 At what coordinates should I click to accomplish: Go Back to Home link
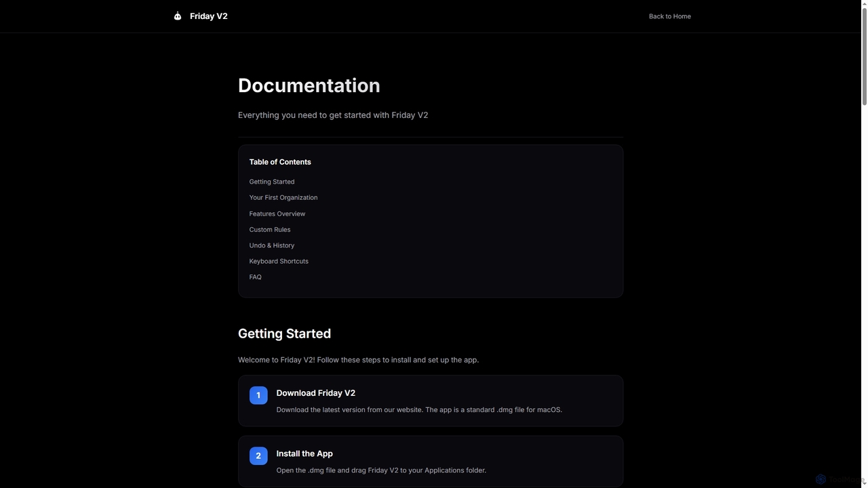[x=669, y=16]
